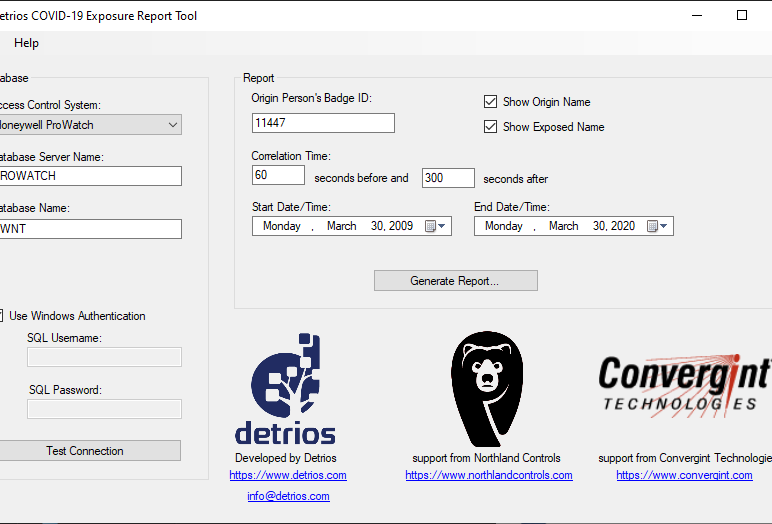Open the End Date calendar picker icon
This screenshot has height=524, width=772.
pos(652,226)
